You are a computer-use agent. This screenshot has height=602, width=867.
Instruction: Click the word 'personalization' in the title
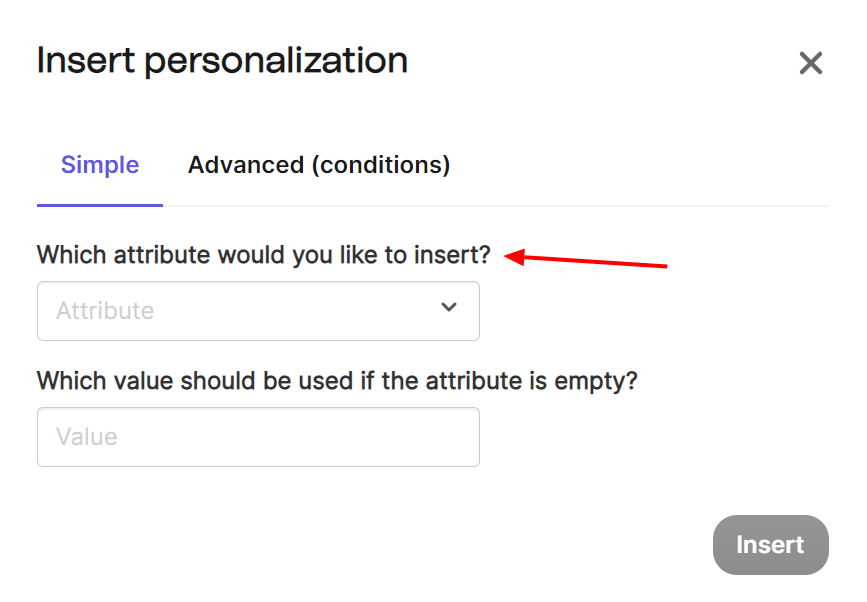click(x=276, y=61)
